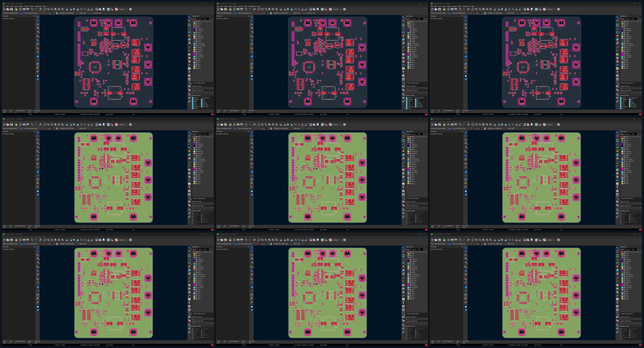Image resolution: width=644 pixels, height=348 pixels.
Task: Open Inspect menu in top-right PCB Editor window
Action: pos(454,6)
